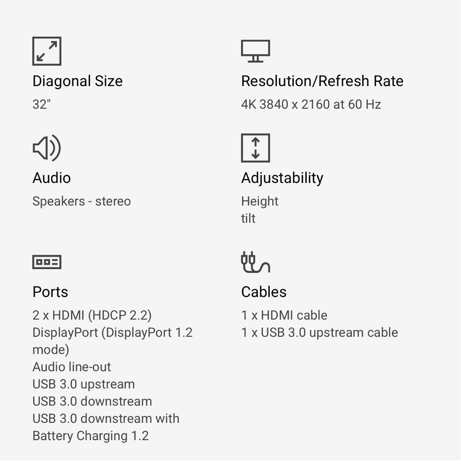This screenshot has width=461, height=476.
Task: Click the 1 x HDMI cable entry
Action: coord(284,316)
